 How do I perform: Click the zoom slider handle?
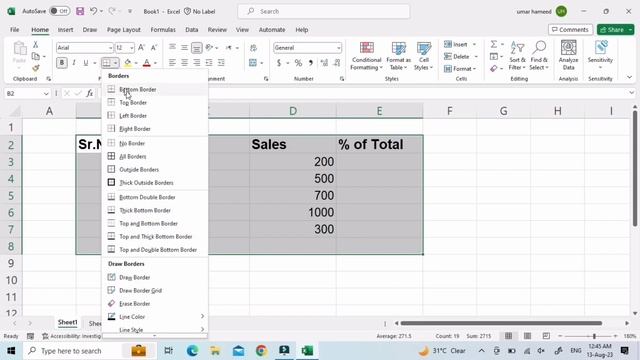tap(594, 336)
